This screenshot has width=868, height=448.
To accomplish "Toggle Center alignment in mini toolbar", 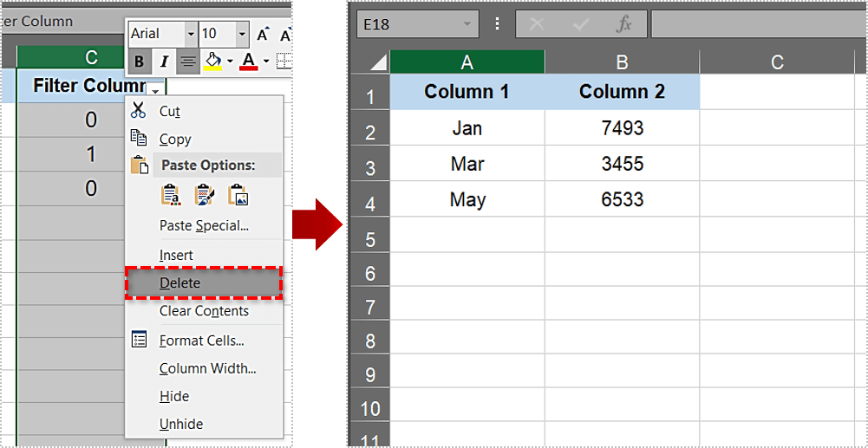I will 187,62.
